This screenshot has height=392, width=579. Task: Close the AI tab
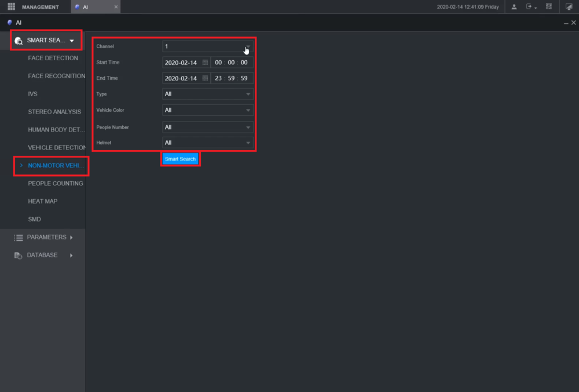(116, 7)
